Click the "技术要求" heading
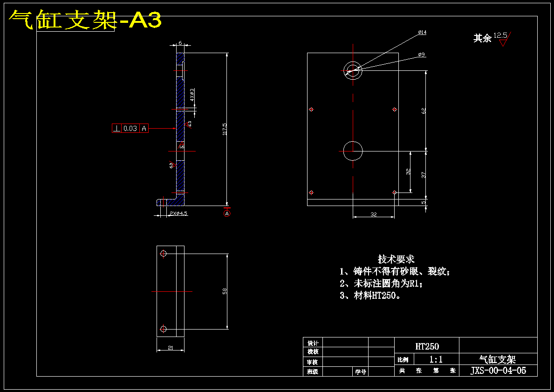554x392 pixels. 396,259
